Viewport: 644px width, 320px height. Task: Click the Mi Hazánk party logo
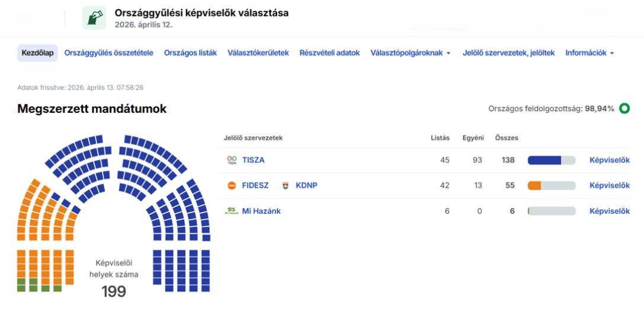click(232, 211)
